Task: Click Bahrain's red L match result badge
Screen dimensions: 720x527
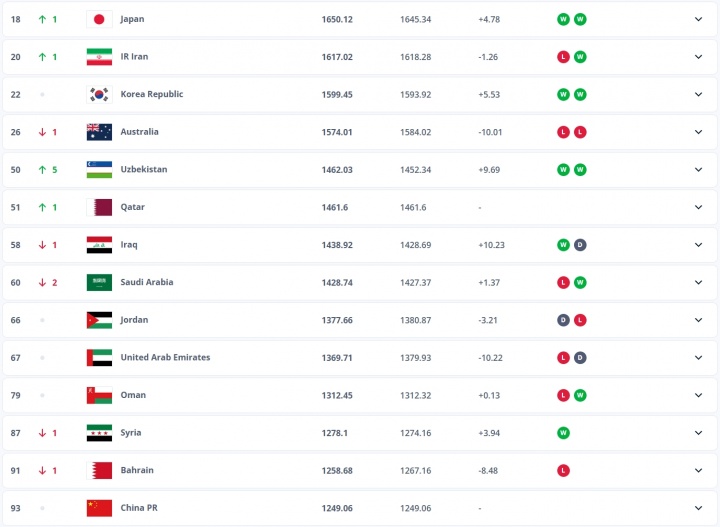Action: click(x=564, y=470)
